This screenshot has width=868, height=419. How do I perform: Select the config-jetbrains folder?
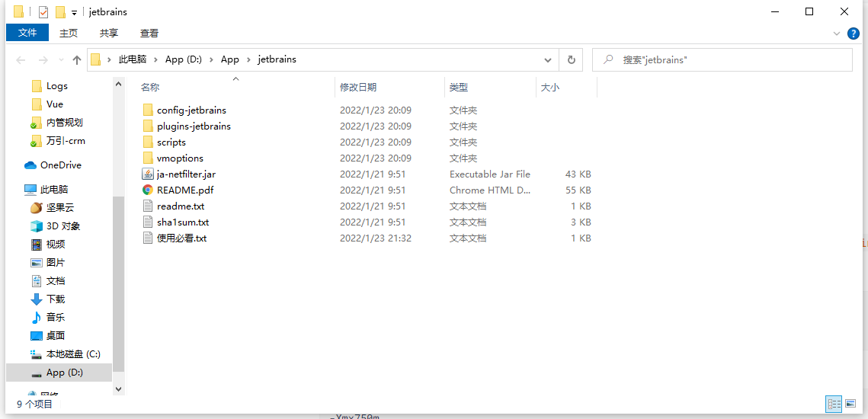click(191, 110)
